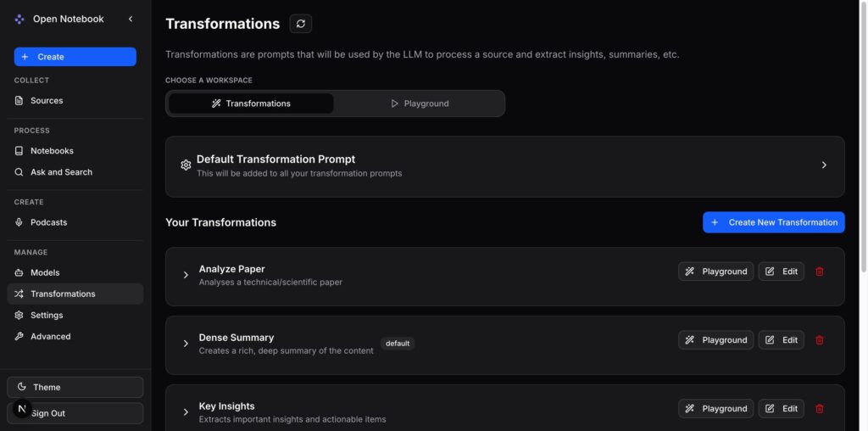Delete the Analyze Paper transformation
868x431 pixels.
coord(819,271)
